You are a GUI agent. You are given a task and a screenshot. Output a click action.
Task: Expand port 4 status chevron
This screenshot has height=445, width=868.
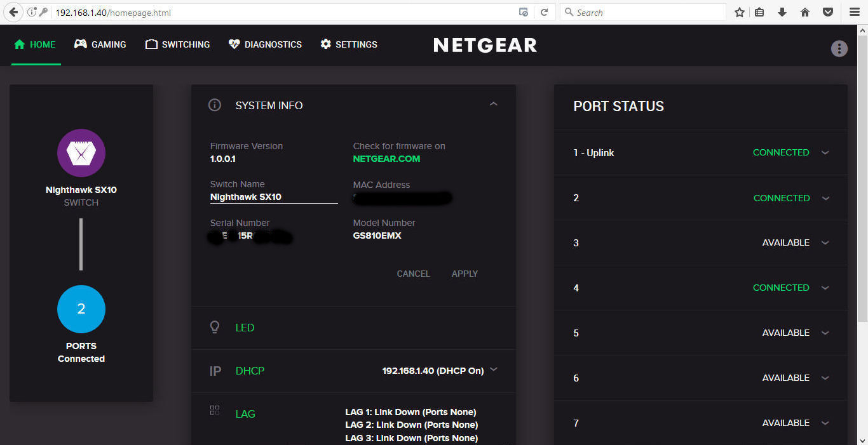(x=825, y=288)
